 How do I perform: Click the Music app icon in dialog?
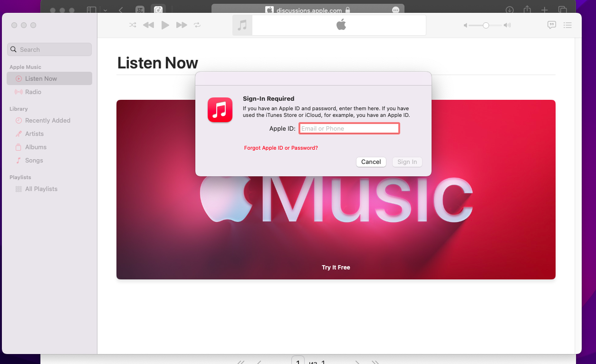click(x=220, y=110)
